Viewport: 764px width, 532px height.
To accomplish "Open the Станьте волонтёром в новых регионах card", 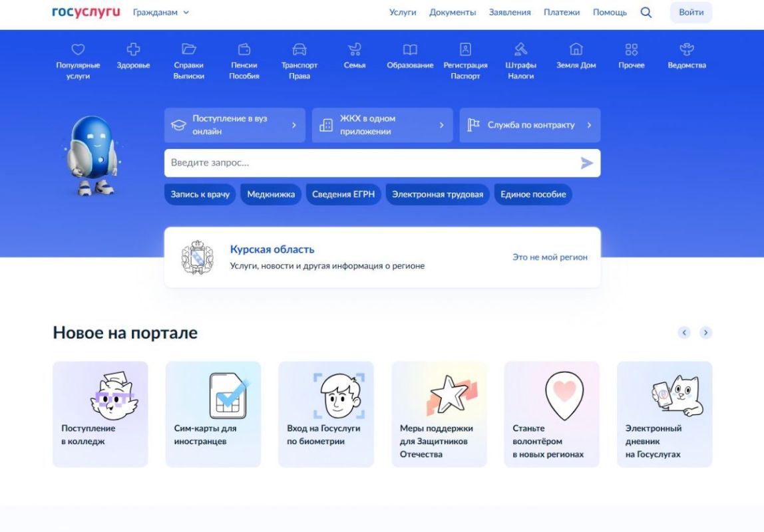I will [552, 414].
